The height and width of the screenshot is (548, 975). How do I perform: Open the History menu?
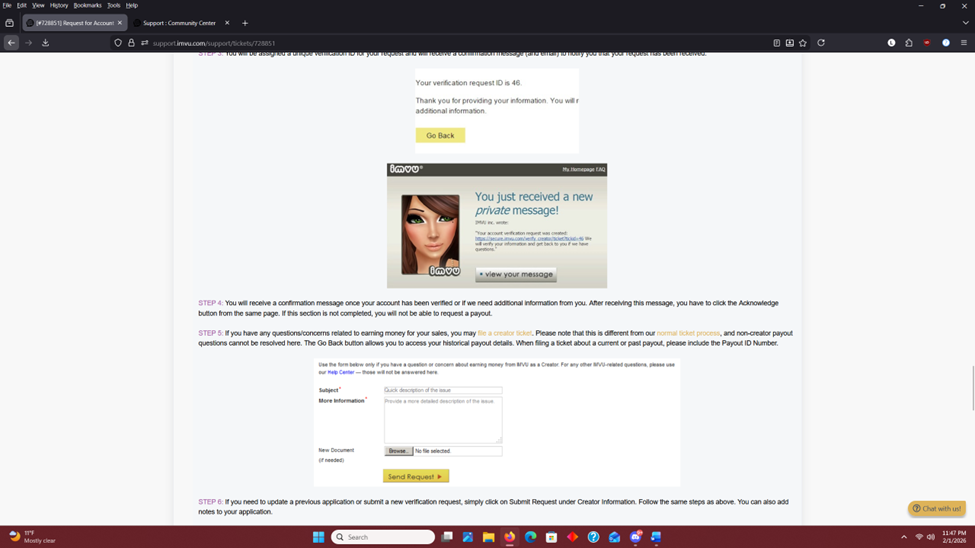[x=59, y=5]
